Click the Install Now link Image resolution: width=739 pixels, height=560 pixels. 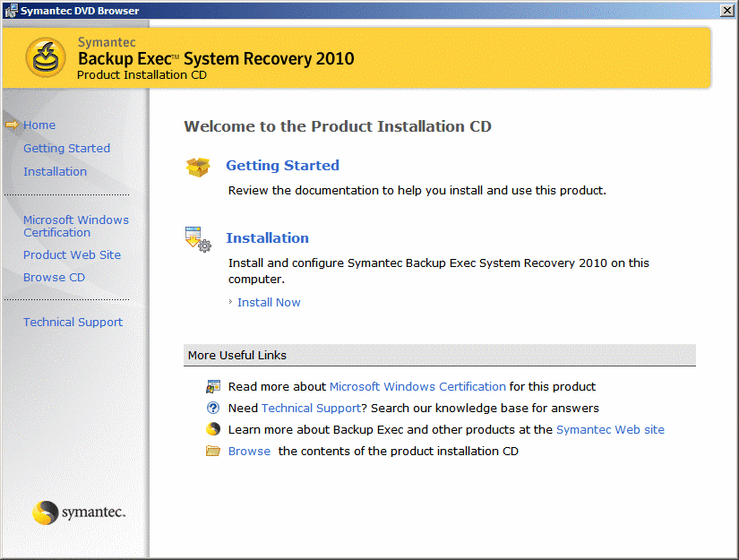click(x=269, y=303)
